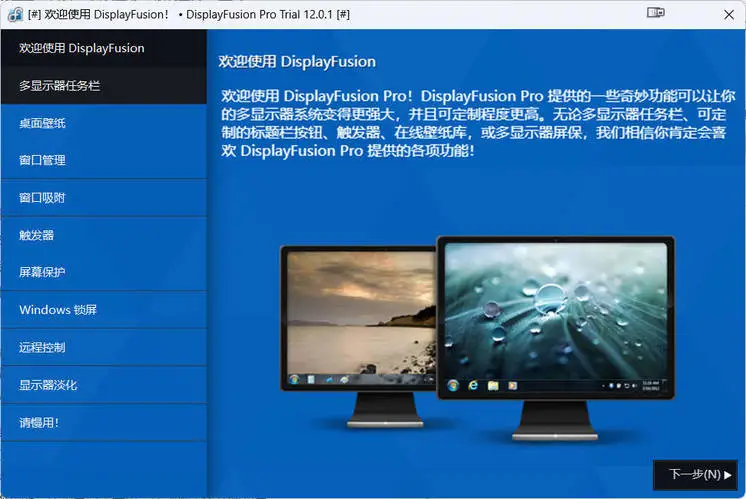Screen dimensions: 746x499
Task: Show the Windows 锁屏 section
Action: pos(103,310)
